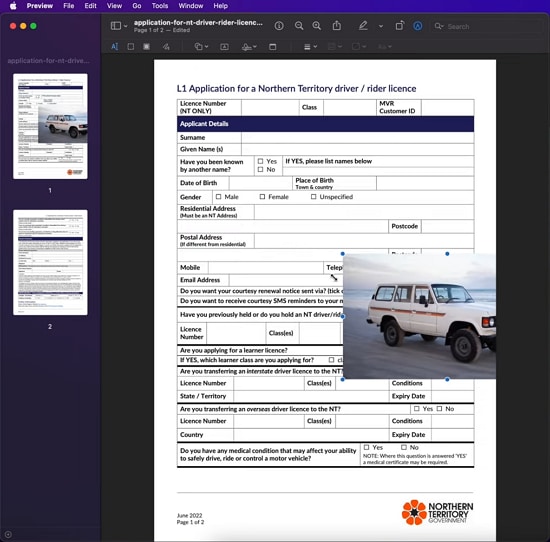Screen dimensions: 550x542
Task: Click the document title application-for-nt-driver-rider-licenc...
Action: [x=198, y=22]
